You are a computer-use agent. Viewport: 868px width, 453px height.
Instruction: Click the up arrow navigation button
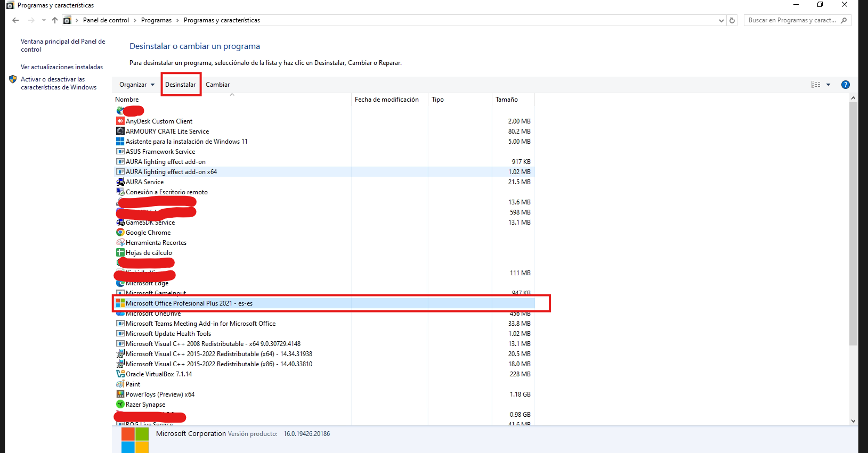pos(55,20)
